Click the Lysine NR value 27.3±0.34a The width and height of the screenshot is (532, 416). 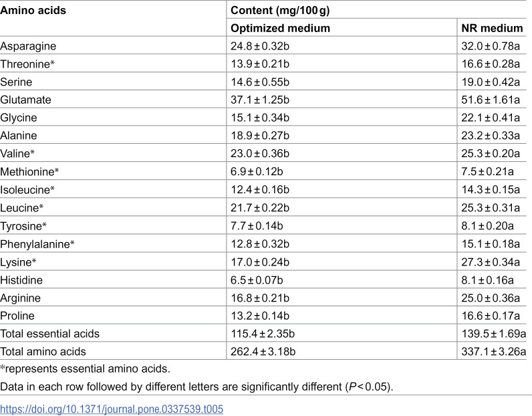[491, 262]
